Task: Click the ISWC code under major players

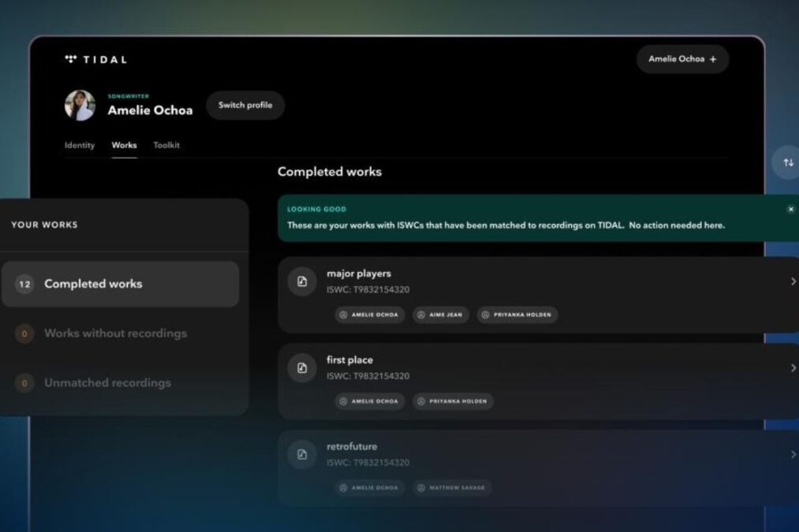Action: click(368, 290)
